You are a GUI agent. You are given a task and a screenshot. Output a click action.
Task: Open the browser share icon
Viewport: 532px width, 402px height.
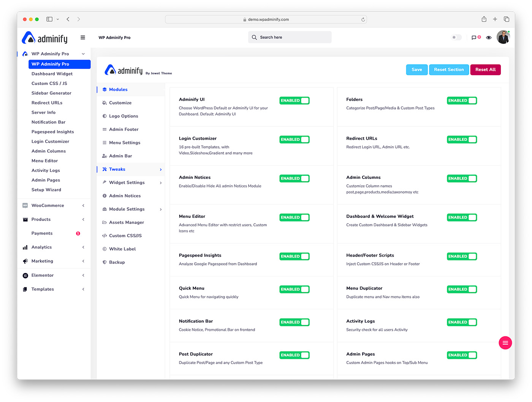coord(484,19)
